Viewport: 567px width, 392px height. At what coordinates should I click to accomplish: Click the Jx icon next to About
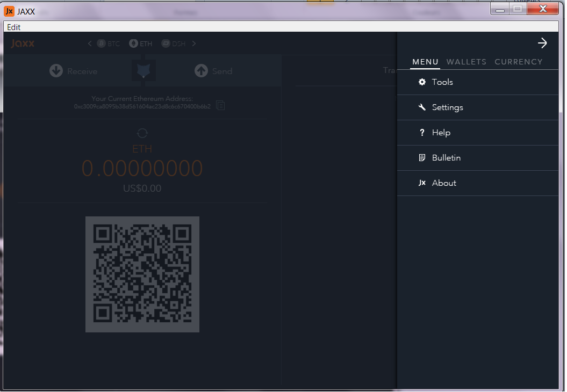[x=422, y=183]
